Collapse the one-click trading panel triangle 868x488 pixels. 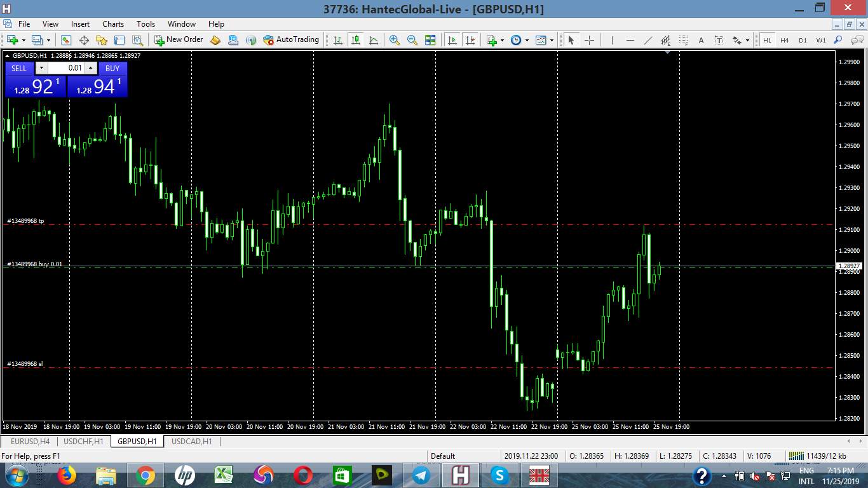(7, 56)
